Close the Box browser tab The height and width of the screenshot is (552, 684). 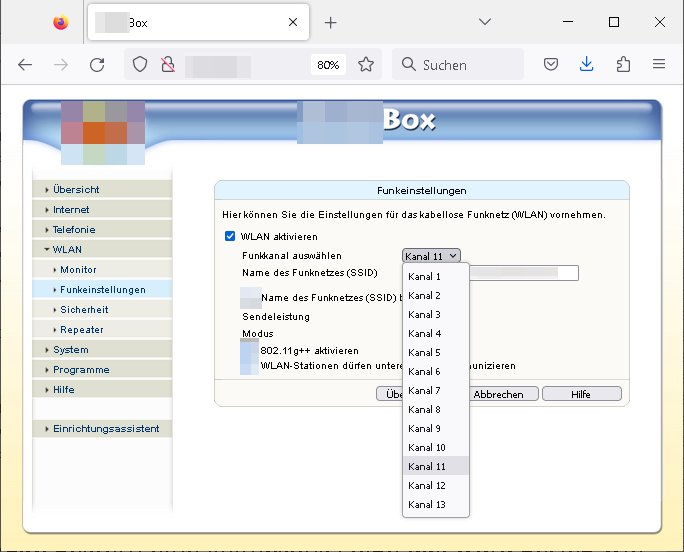[x=293, y=22]
